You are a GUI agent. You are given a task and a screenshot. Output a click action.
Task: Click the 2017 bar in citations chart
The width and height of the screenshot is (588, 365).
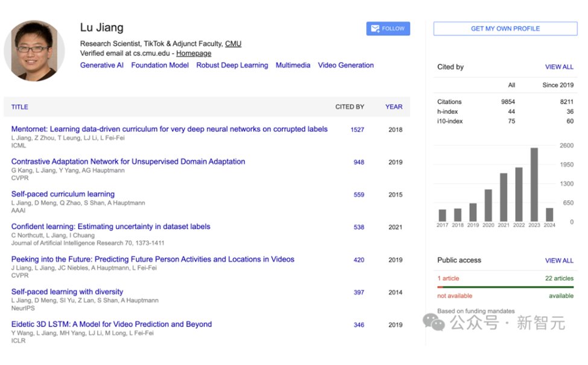click(x=442, y=215)
